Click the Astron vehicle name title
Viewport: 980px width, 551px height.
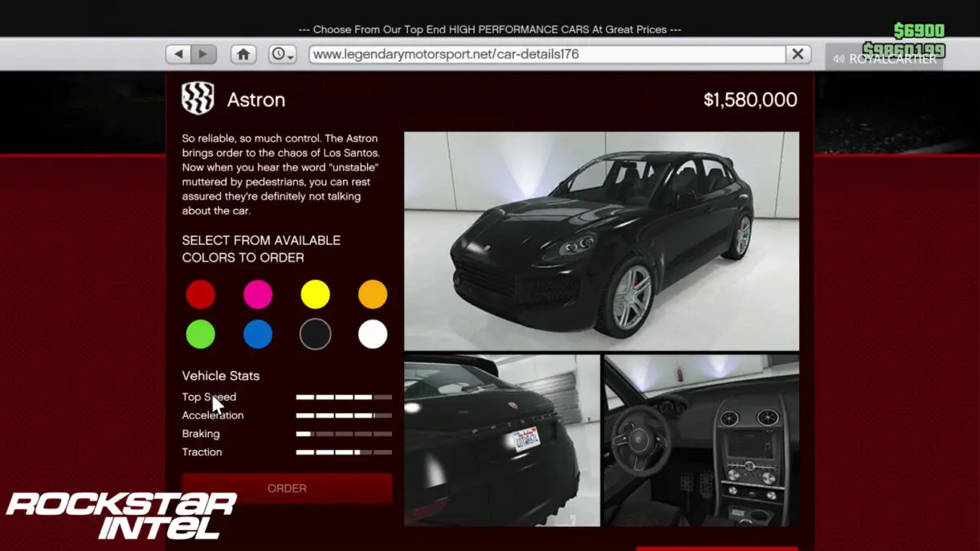[256, 100]
